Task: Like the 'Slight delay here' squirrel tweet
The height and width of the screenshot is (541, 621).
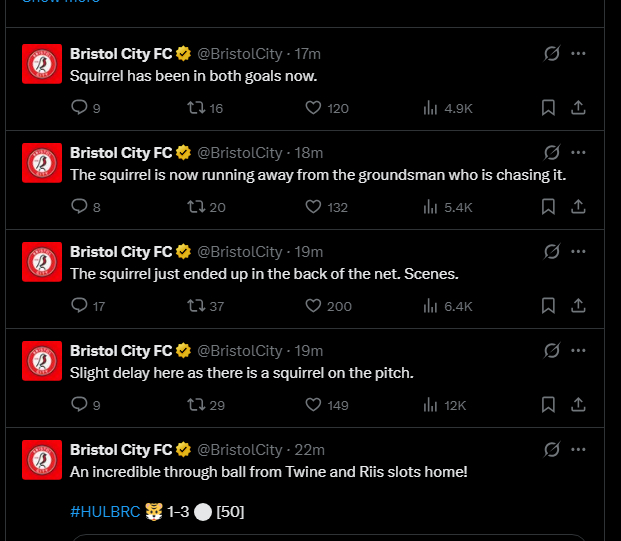Action: pyautogui.click(x=313, y=405)
